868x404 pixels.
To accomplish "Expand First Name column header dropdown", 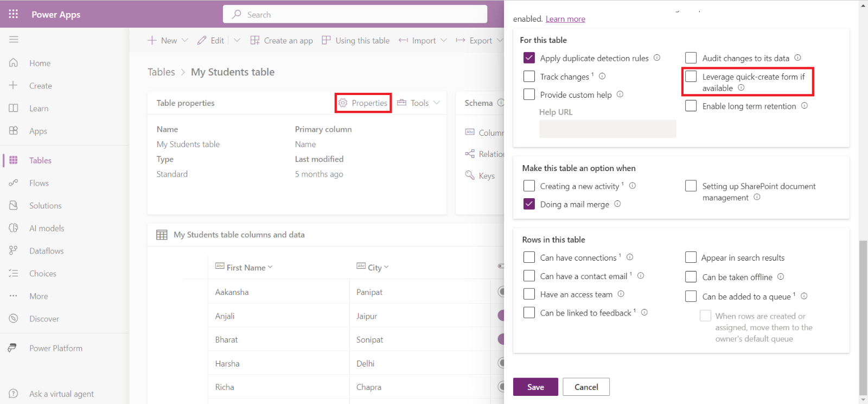I will pyautogui.click(x=270, y=267).
